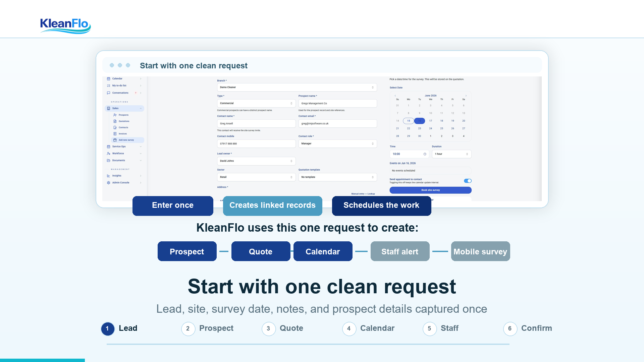This screenshot has height=362, width=644.
Task: Select June 24 in the date picker
Action: [x=431, y=129]
